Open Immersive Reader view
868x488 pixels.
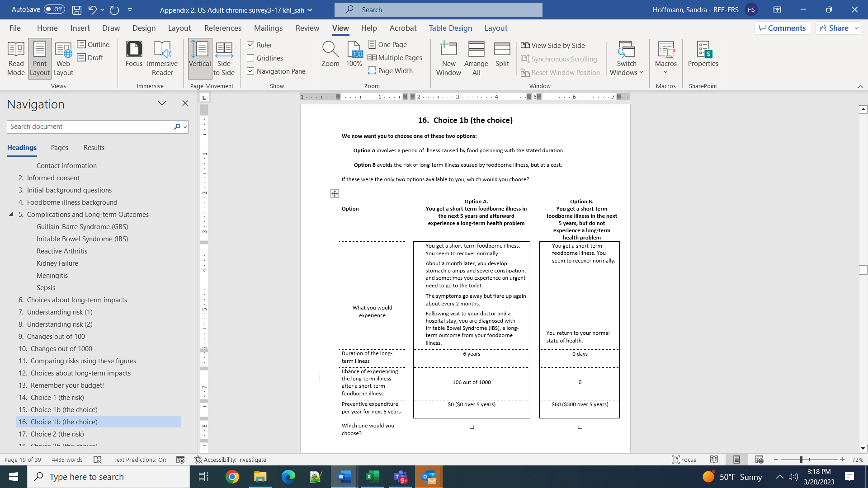click(x=162, y=58)
